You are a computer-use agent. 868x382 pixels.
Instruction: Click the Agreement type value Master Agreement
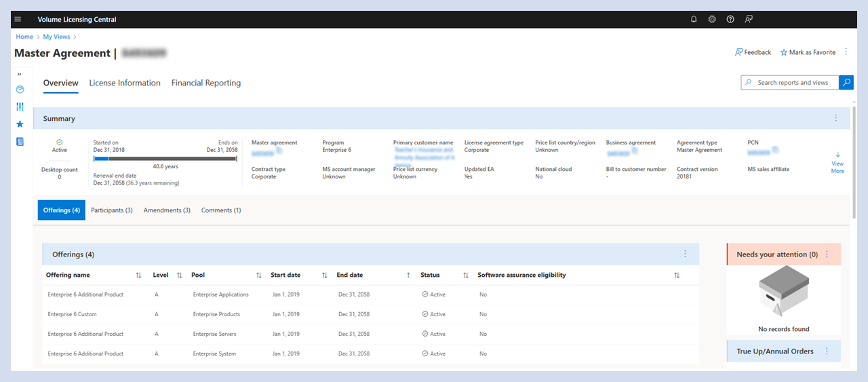[700, 150]
